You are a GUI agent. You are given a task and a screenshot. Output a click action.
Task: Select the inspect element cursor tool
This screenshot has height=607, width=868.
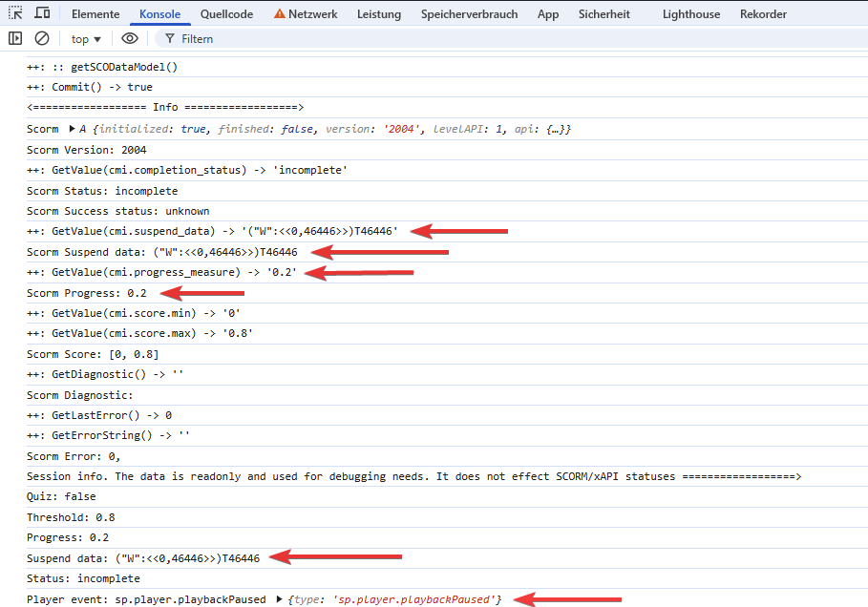pyautogui.click(x=14, y=13)
